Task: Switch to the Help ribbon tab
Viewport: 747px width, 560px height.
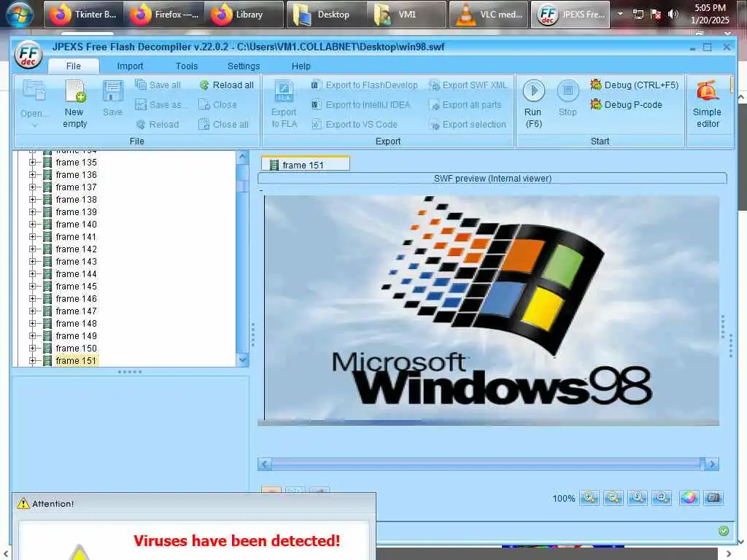Action: point(301,66)
